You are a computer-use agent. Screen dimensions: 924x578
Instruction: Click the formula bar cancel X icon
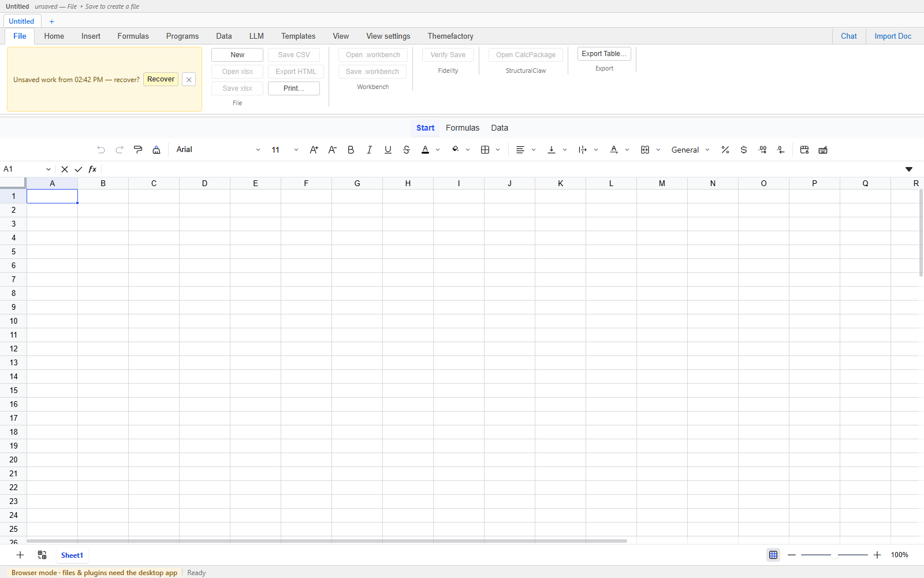click(x=65, y=169)
